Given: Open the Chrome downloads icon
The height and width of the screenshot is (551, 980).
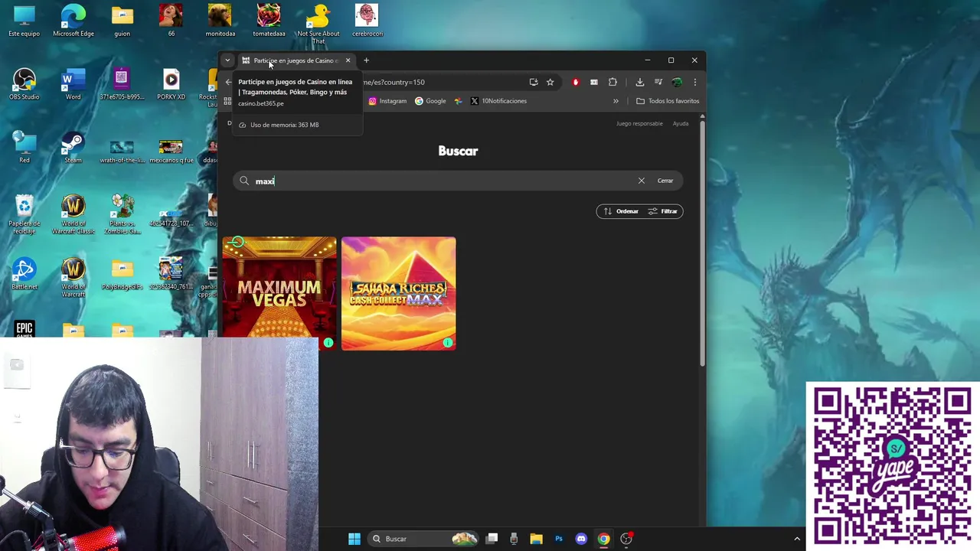Looking at the screenshot, I should pyautogui.click(x=640, y=82).
